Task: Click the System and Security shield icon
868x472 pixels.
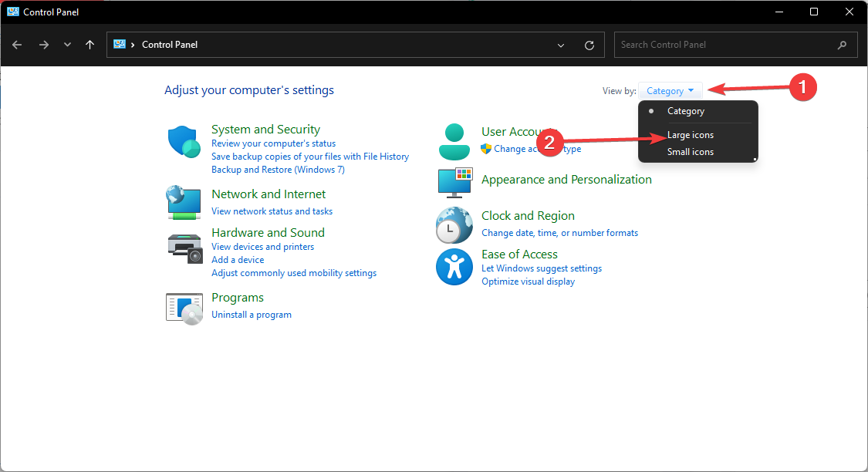Action: (x=184, y=142)
